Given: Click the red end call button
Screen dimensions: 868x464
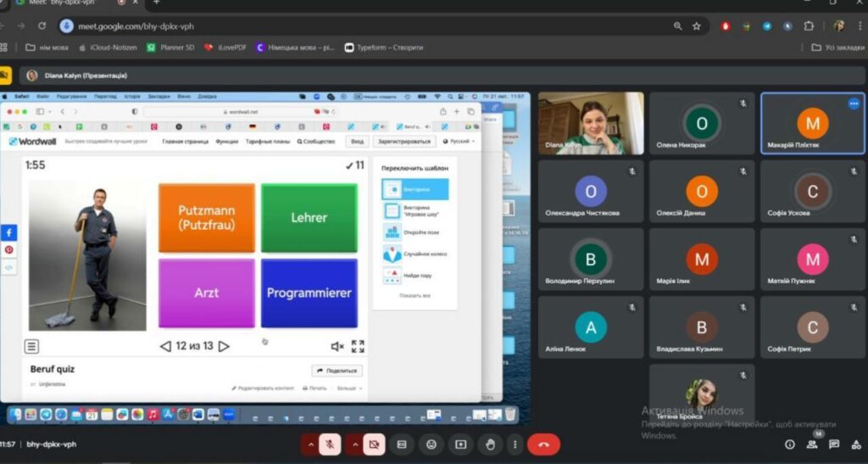Looking at the screenshot, I should pos(543,444).
